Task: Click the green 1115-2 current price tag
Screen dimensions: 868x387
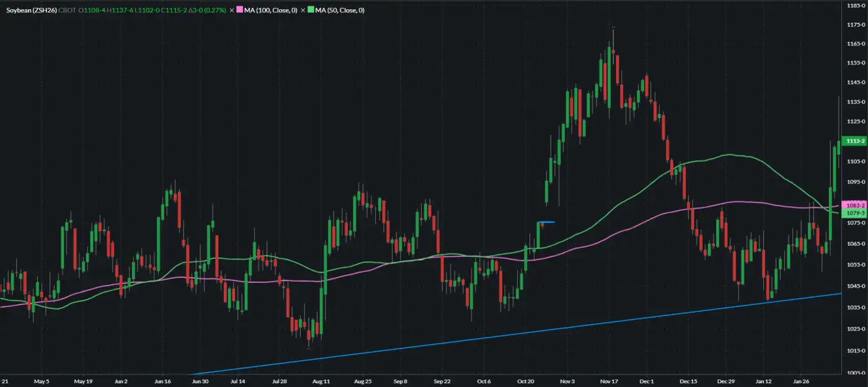Action: (x=855, y=141)
